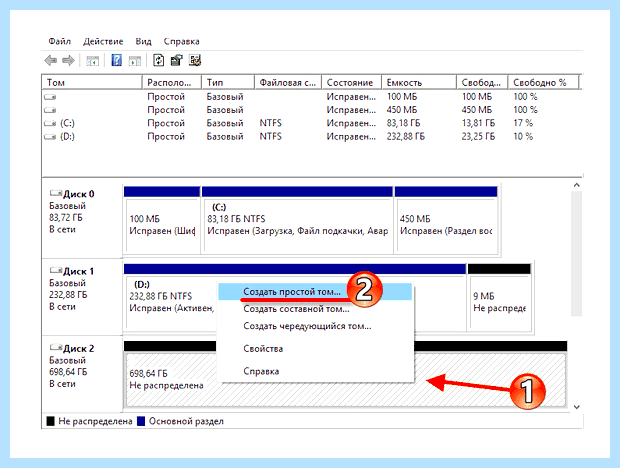
Task: Click the 23,25 ГБ free space cell
Action: point(478,137)
